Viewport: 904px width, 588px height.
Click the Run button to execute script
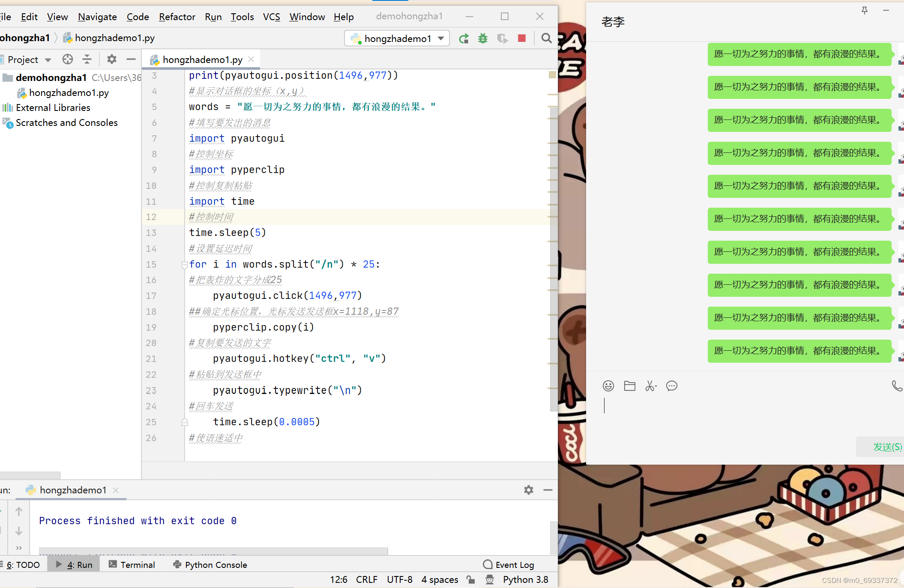(x=464, y=38)
